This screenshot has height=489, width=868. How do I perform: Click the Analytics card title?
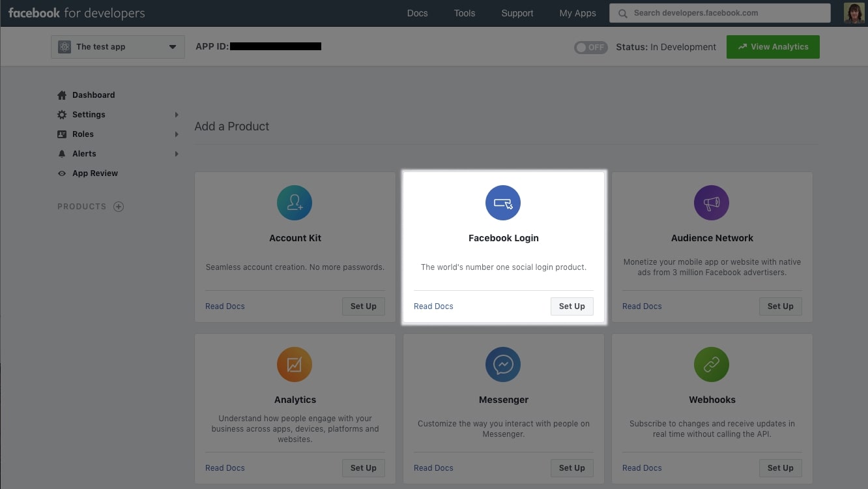click(295, 400)
